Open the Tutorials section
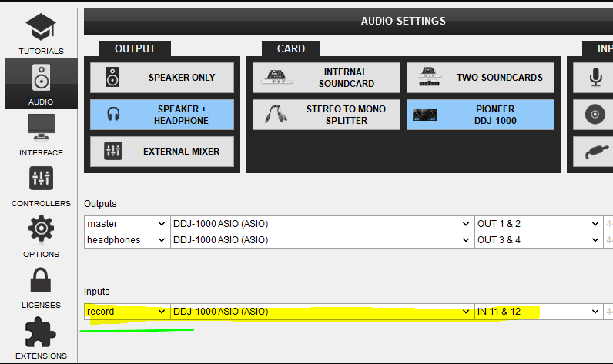613x364 pixels. click(41, 34)
